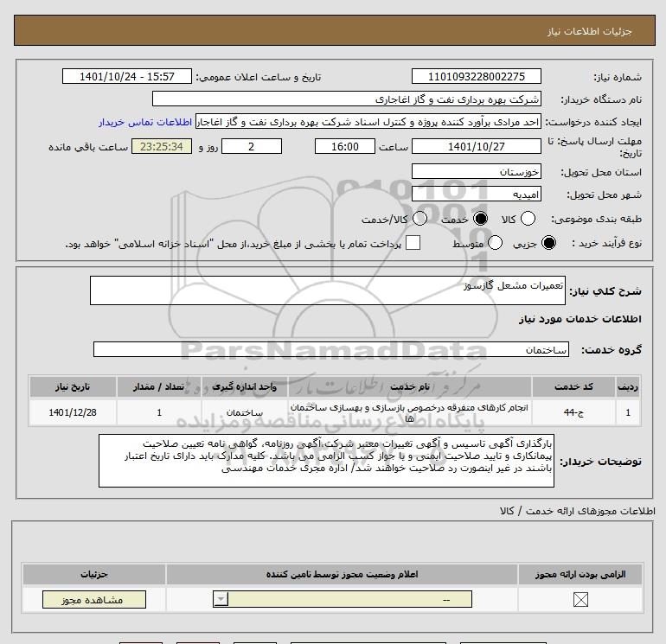Click the نام خدمت column header
666x644 pixels.
(409, 386)
